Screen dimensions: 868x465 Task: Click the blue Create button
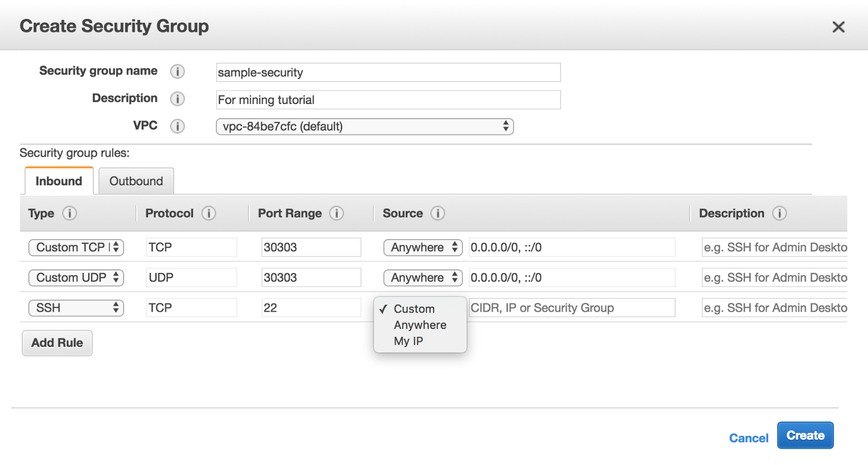805,436
